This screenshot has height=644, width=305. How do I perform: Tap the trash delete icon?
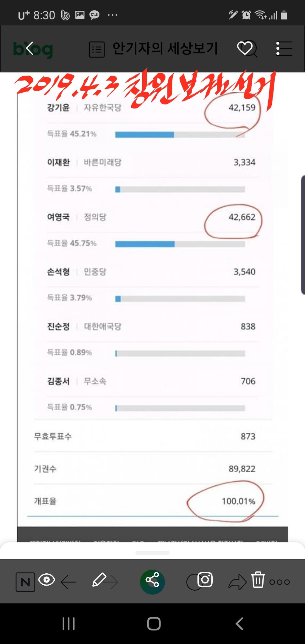pos(258,580)
